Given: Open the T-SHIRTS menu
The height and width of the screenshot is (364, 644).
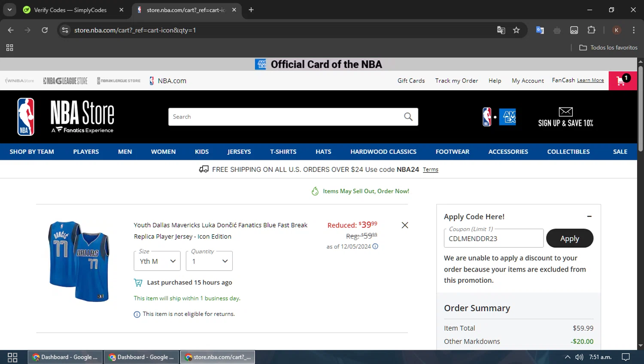Looking at the screenshot, I should tap(283, 152).
